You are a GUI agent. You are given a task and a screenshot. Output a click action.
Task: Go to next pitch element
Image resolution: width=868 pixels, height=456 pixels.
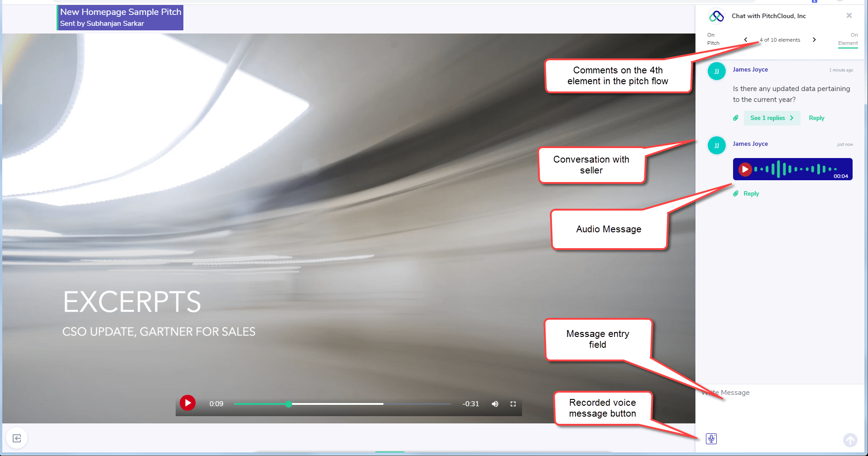pos(814,40)
